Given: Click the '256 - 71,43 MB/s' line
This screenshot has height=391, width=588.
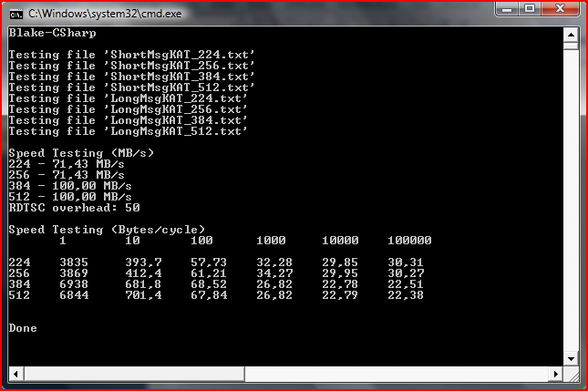Looking at the screenshot, I should (x=67, y=175).
